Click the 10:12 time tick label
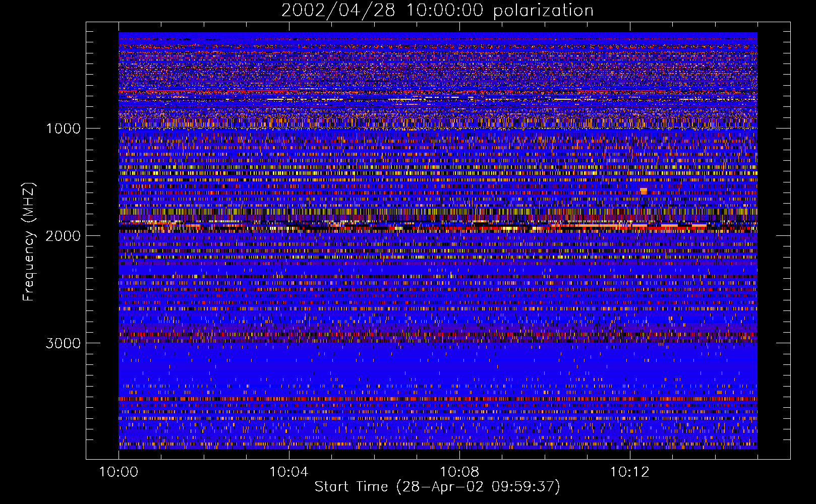The height and width of the screenshot is (504, 816). (x=630, y=472)
